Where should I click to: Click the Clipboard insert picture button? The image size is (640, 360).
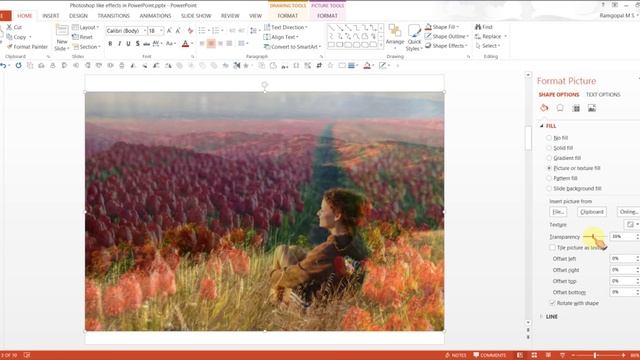coord(591,212)
